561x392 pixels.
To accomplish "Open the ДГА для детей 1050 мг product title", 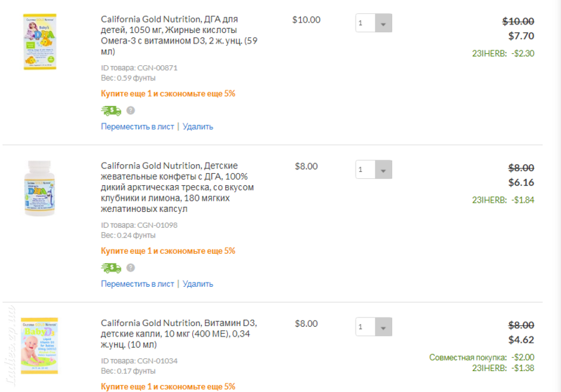I will click(x=179, y=35).
